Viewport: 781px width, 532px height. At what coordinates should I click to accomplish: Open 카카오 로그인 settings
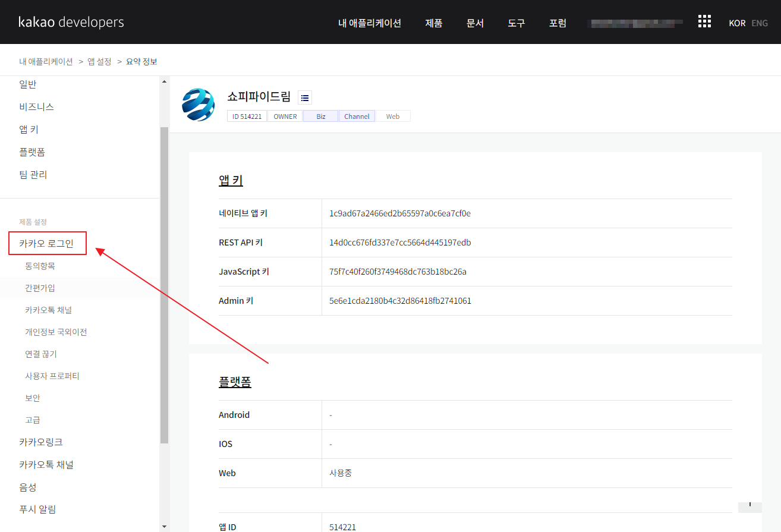46,243
